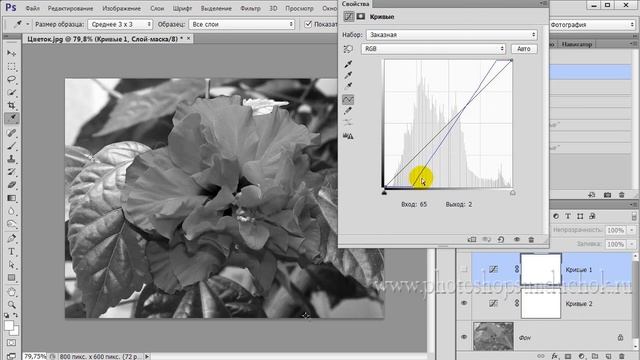
Task: Select the Clone Stamp tool
Action: click(x=11, y=159)
